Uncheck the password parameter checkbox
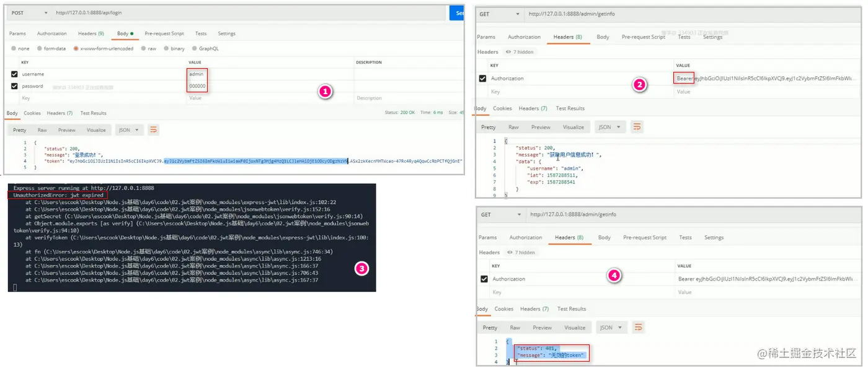This screenshot has height=371, width=868. (x=14, y=86)
